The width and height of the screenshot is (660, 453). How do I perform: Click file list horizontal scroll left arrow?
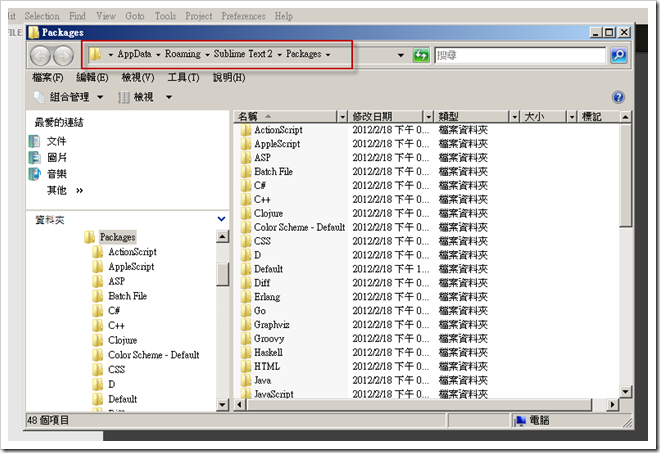coord(240,405)
